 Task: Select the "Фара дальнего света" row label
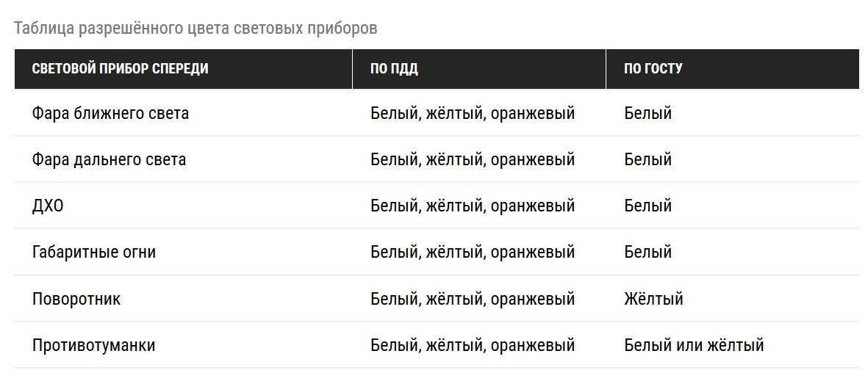(109, 159)
